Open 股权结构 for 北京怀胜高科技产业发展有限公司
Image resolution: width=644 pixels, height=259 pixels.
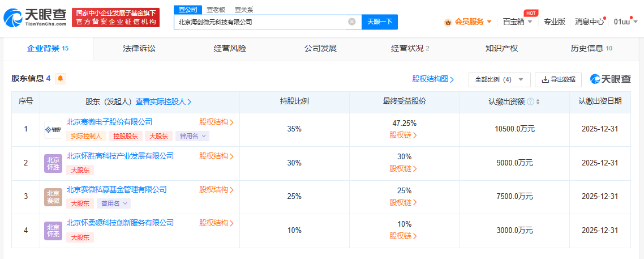(x=216, y=156)
